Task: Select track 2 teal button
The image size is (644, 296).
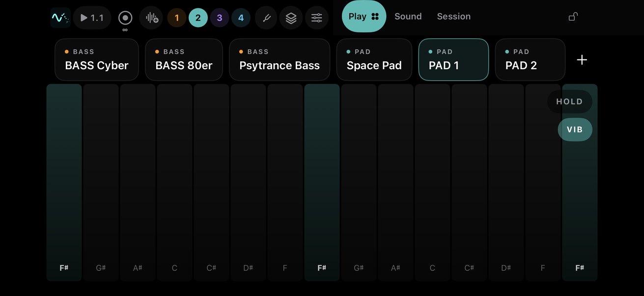Action: [x=198, y=18]
